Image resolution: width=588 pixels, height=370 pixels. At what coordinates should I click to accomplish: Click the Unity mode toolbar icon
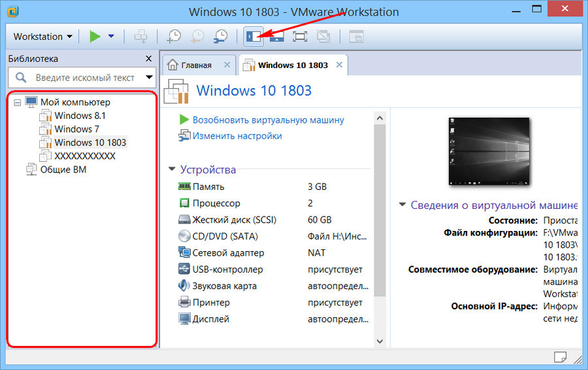tap(323, 37)
